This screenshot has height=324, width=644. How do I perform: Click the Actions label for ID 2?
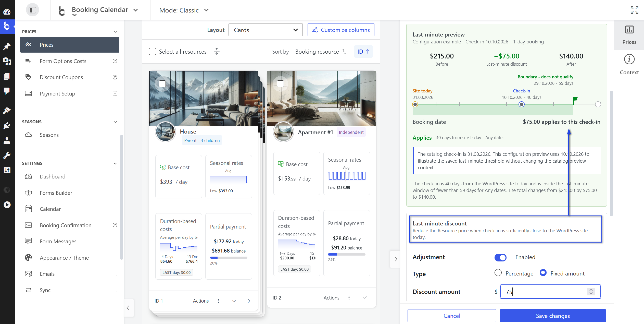331,297
